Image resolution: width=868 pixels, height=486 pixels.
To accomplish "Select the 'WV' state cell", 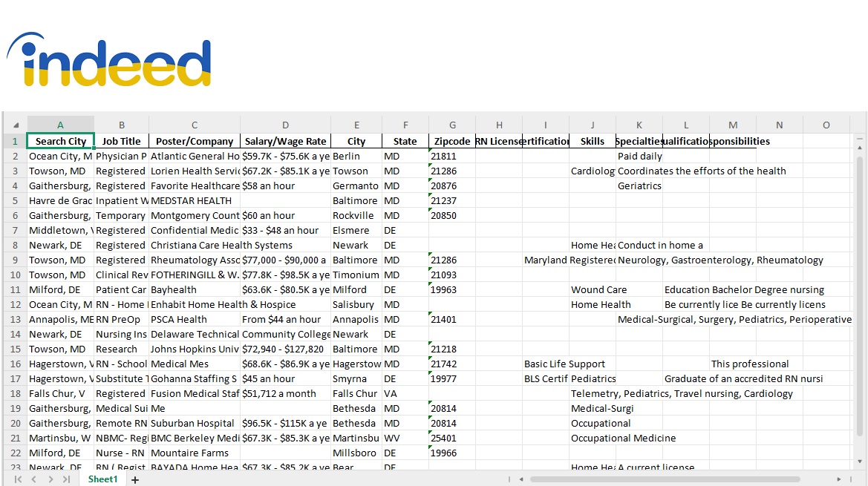I will [x=405, y=439].
